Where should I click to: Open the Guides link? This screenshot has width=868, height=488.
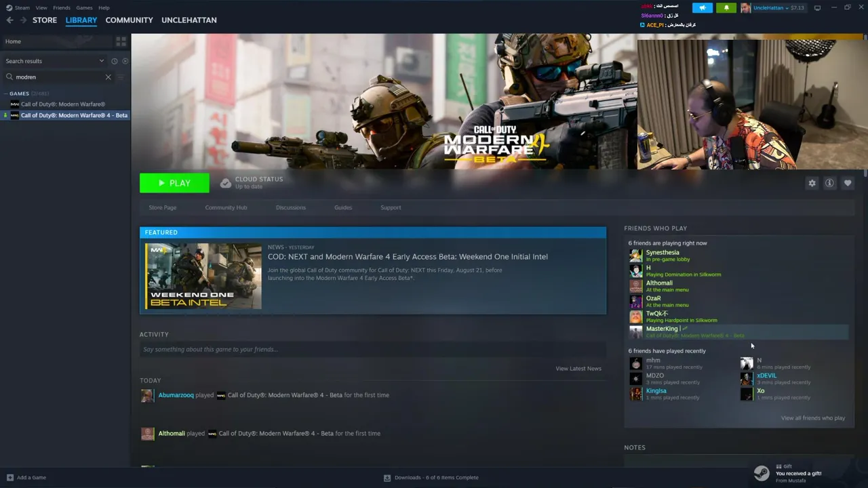coord(343,207)
